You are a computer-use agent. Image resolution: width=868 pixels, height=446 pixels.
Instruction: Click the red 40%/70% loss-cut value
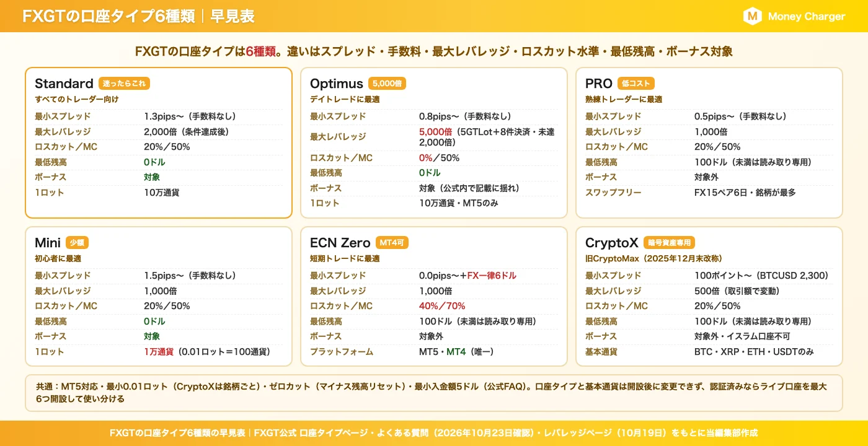442,306
